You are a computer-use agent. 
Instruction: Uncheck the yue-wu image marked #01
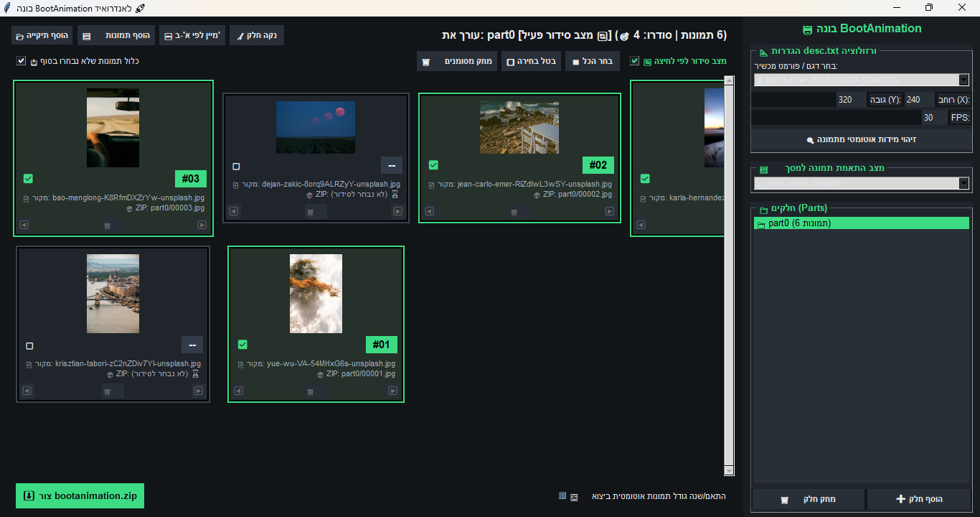(x=242, y=345)
